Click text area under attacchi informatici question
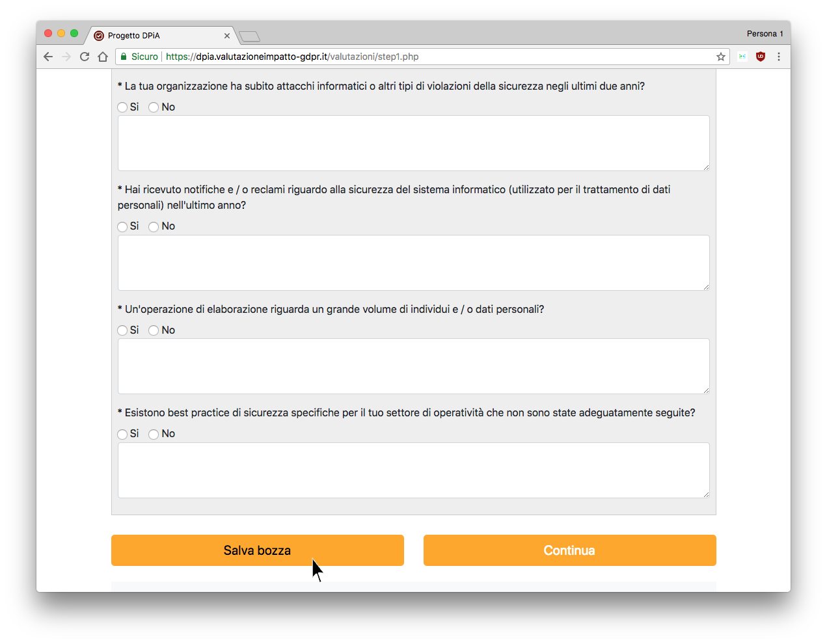The width and height of the screenshot is (827, 644). [x=414, y=143]
